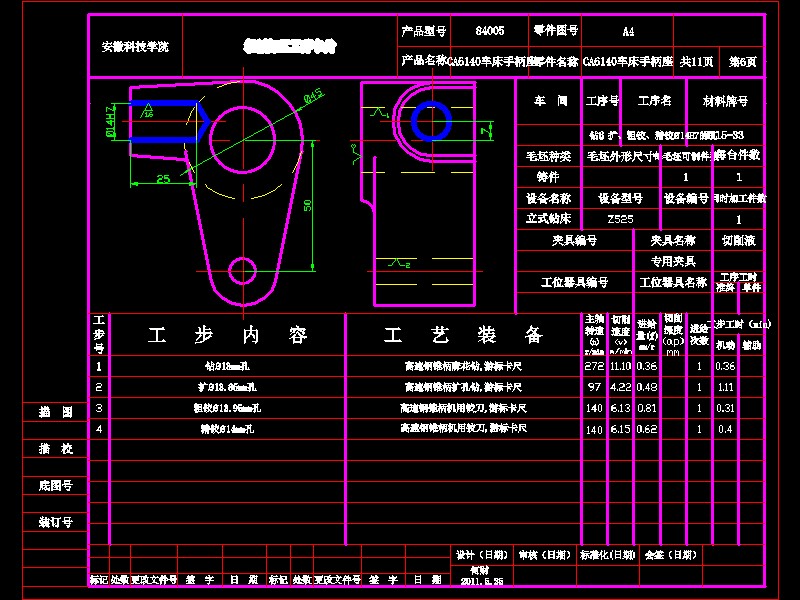Click the blue circle in the right view

(432, 121)
